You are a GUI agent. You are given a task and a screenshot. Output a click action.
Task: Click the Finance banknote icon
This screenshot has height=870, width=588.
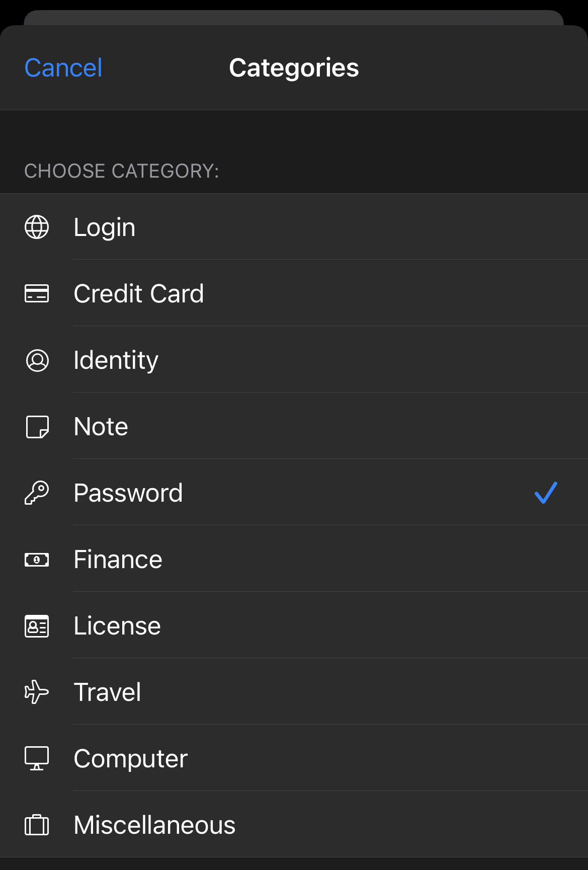point(37,559)
